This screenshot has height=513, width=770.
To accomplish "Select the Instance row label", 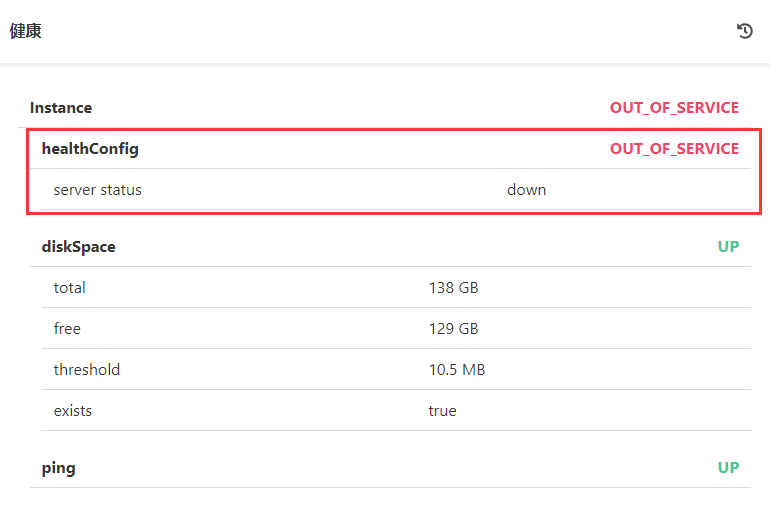I will click(61, 107).
